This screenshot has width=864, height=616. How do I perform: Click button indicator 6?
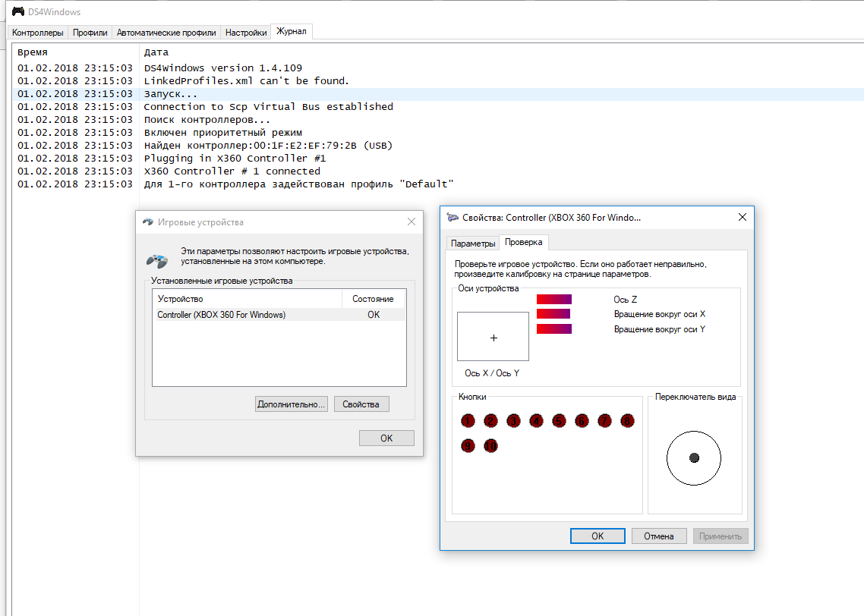click(582, 421)
